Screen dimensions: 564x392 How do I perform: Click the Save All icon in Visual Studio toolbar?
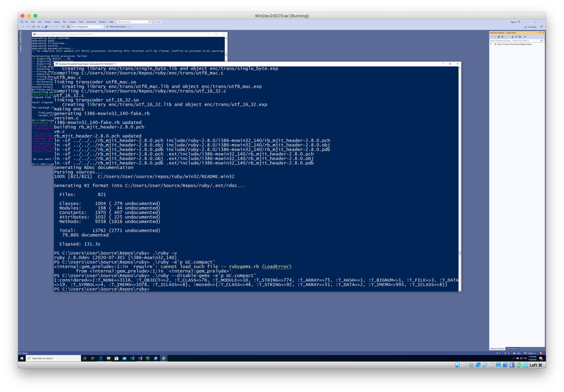click(x=46, y=27)
